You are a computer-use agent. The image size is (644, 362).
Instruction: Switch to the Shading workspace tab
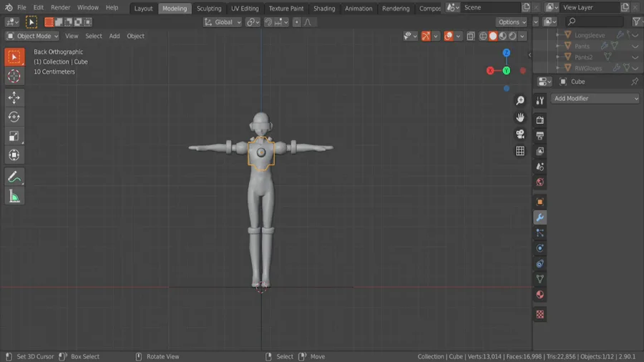324,8
